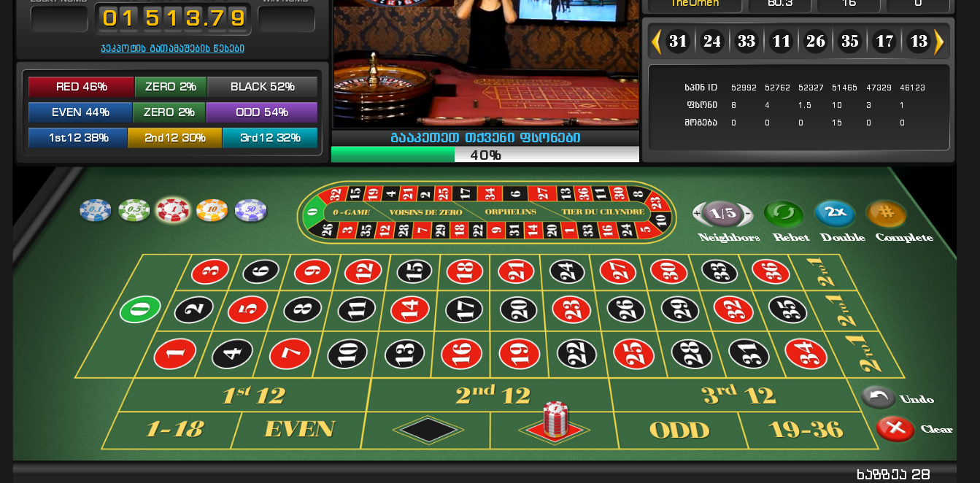Click the orange Complete bet icon

(886, 214)
